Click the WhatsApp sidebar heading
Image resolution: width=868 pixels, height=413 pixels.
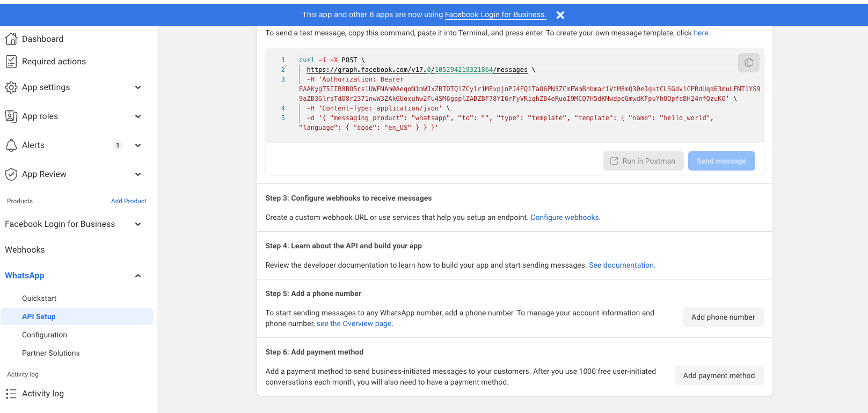coord(25,276)
